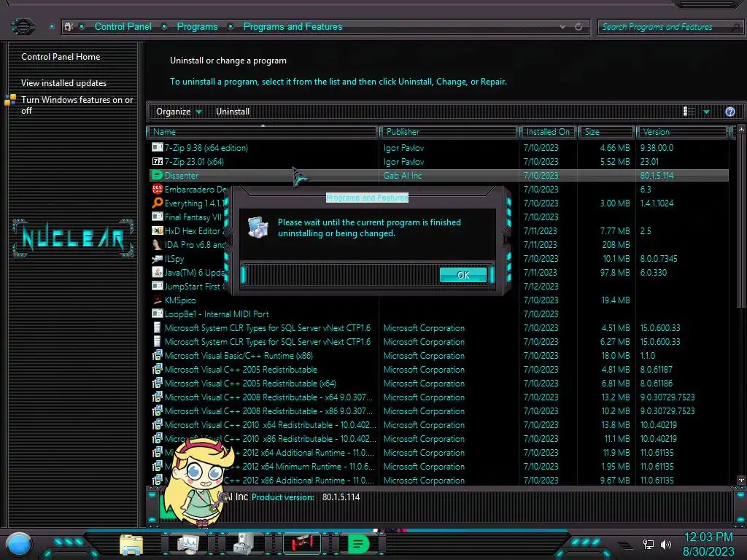
Task: Select the IDA Pro v6.8 icon
Action: coord(158,244)
